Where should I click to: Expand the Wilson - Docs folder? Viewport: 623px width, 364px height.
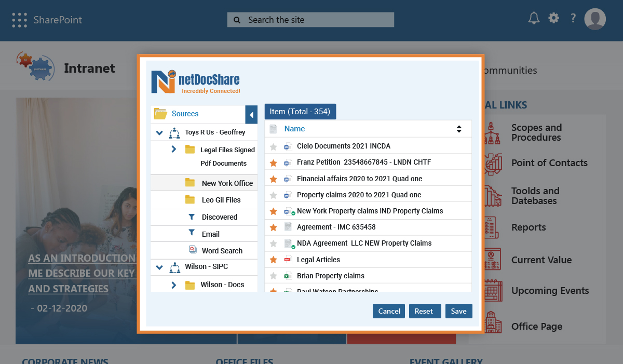pos(174,285)
